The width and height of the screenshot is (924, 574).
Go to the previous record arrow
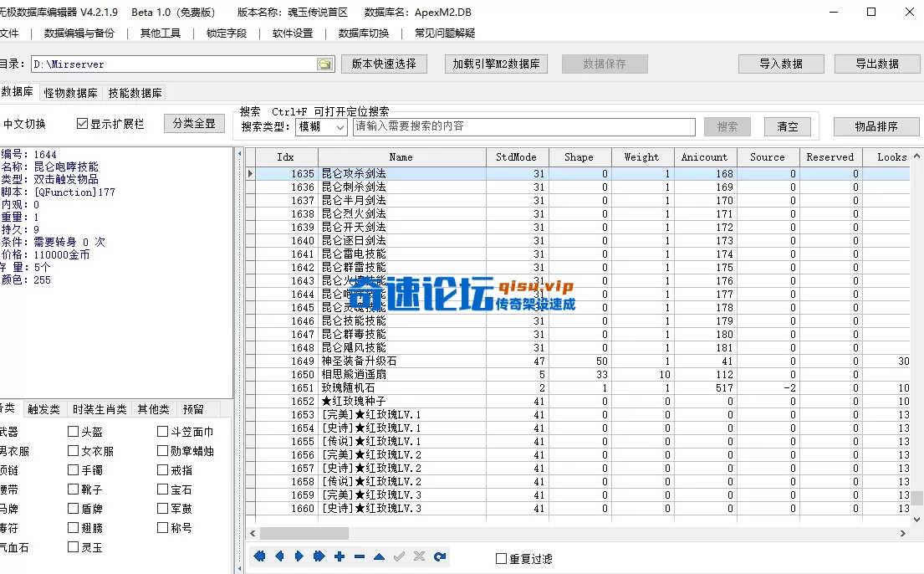click(x=279, y=556)
